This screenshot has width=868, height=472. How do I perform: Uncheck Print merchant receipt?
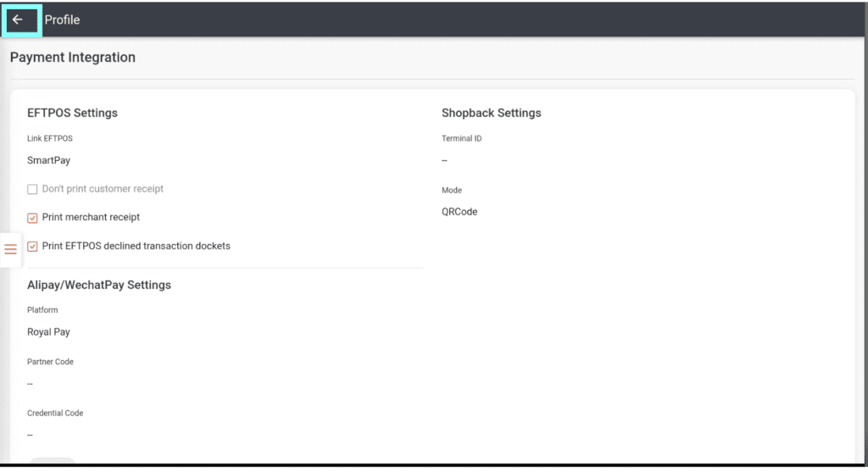pos(32,218)
